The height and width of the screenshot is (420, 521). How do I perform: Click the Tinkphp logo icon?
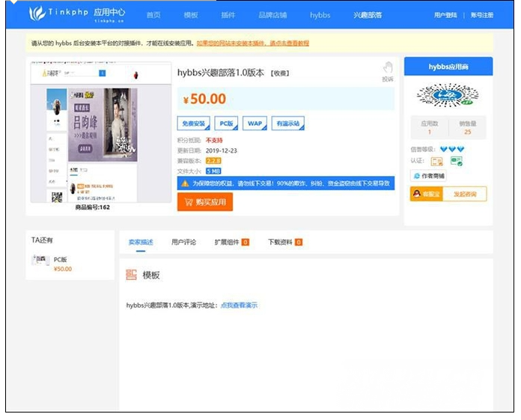point(37,13)
